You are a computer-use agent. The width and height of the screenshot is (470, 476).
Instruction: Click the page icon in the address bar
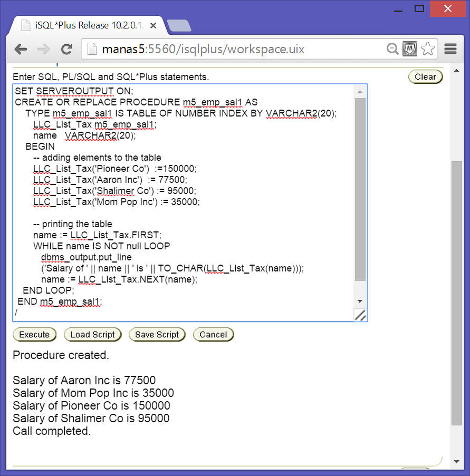[92, 49]
